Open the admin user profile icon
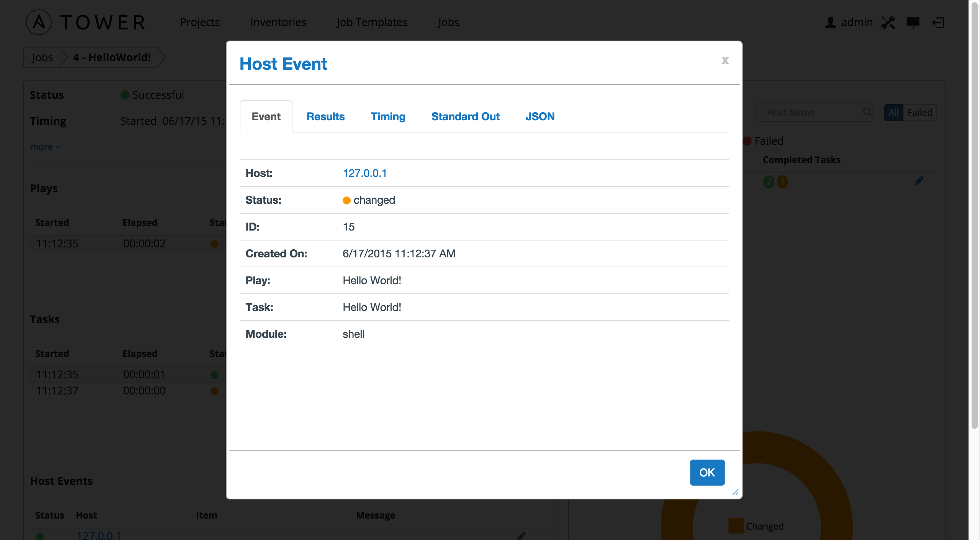Screen dimensions: 980x540 click(x=830, y=22)
